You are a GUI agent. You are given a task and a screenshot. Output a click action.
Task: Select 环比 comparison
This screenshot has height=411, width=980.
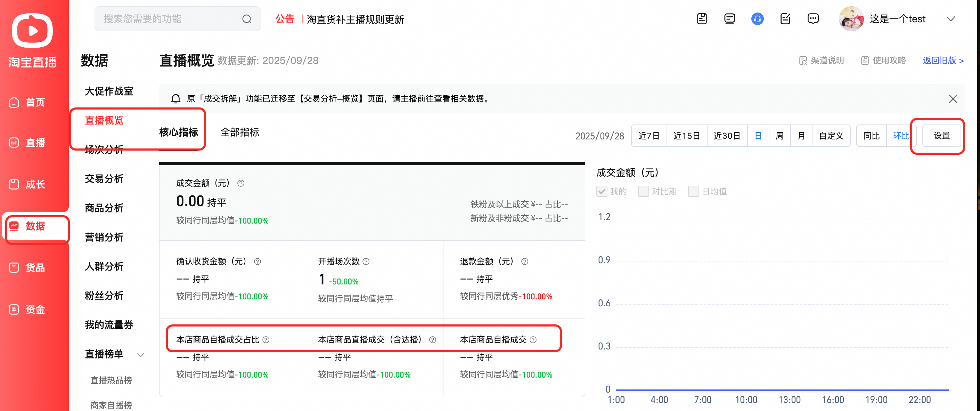[901, 136]
